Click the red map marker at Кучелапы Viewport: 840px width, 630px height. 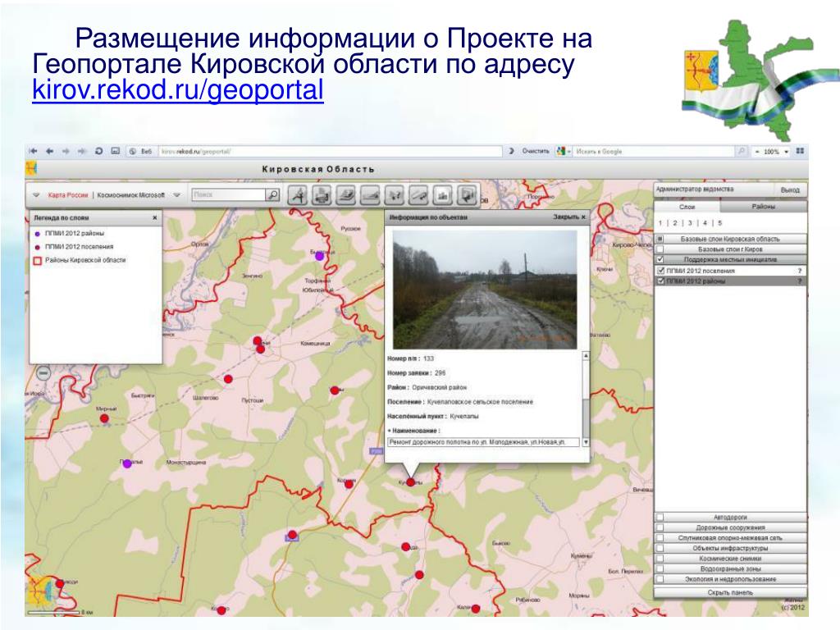point(410,482)
